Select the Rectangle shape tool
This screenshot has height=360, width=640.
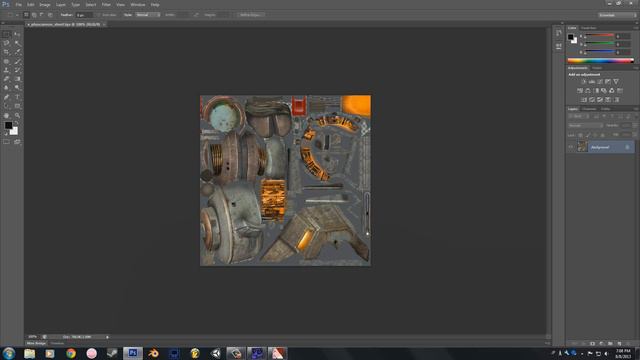17,106
